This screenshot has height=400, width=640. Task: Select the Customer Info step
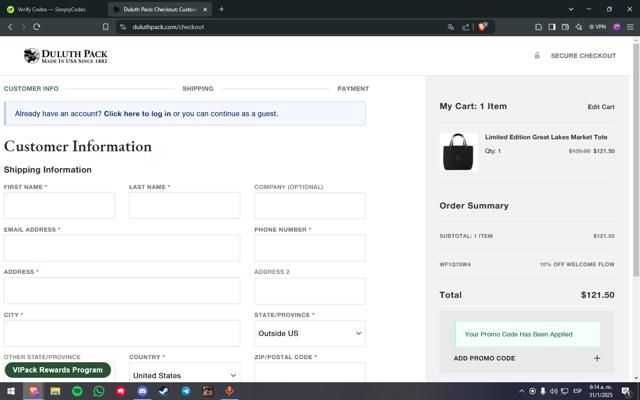[x=31, y=89]
